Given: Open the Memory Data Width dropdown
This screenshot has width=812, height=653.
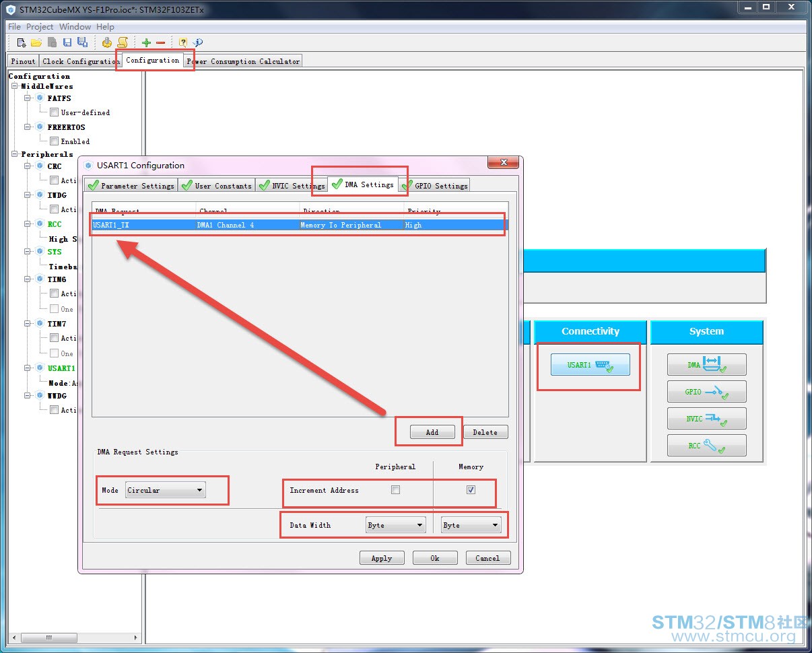Looking at the screenshot, I should (x=471, y=525).
